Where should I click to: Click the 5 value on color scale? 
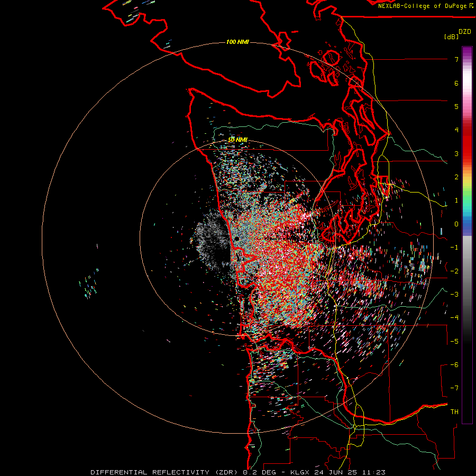pyautogui.click(x=456, y=106)
